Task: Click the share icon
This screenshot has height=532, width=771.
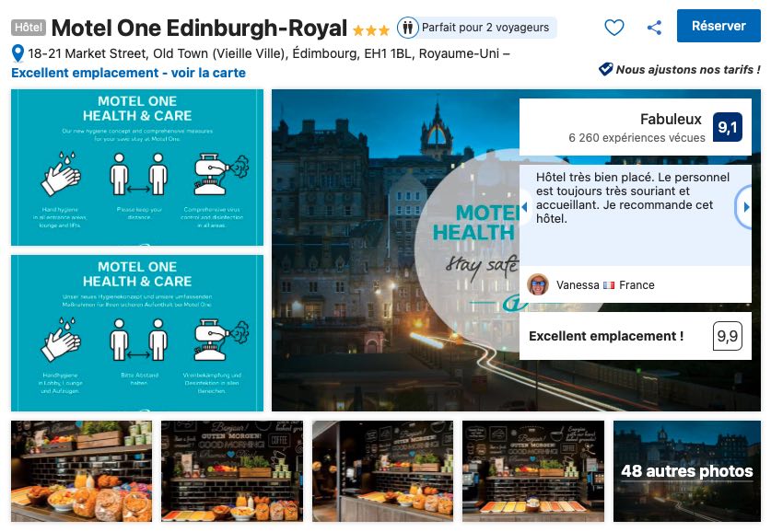Action: (x=654, y=27)
